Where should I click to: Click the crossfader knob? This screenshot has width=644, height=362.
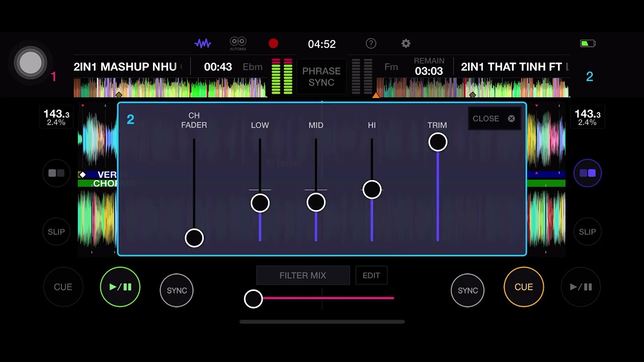[x=253, y=299]
